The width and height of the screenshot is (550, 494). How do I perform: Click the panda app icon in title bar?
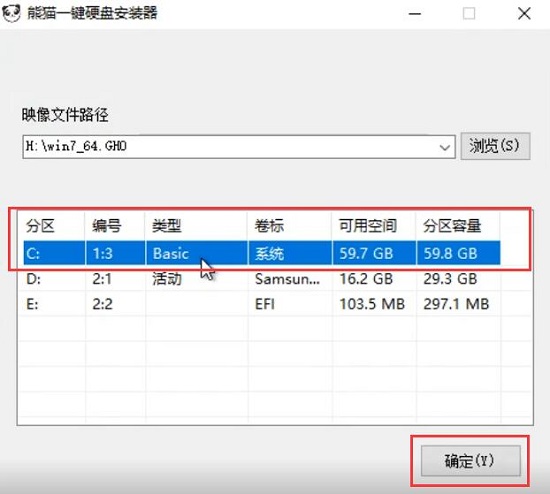click(x=11, y=13)
